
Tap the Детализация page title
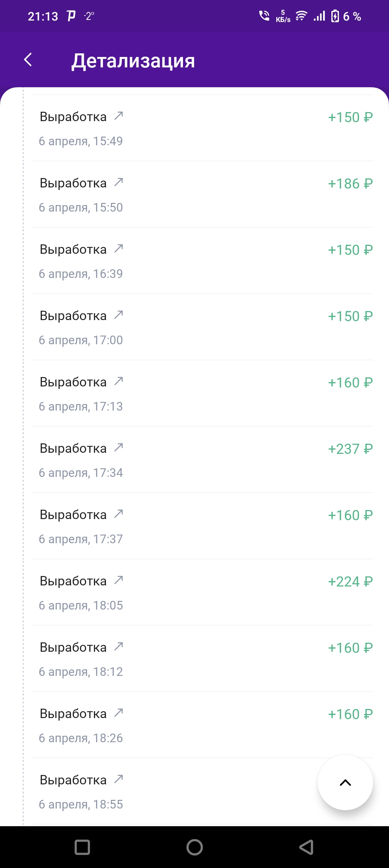pos(133,61)
